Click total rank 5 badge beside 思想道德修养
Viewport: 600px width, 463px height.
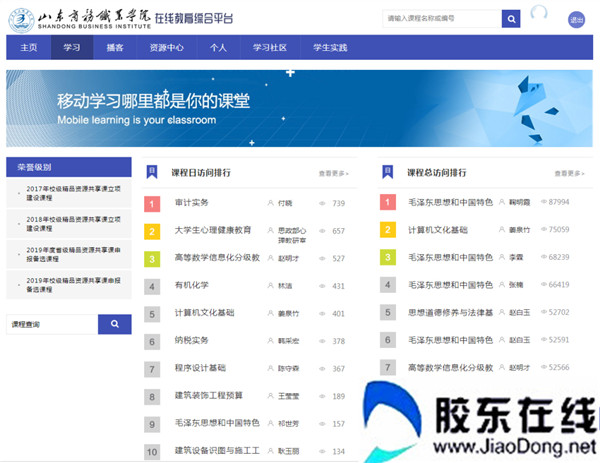click(388, 312)
